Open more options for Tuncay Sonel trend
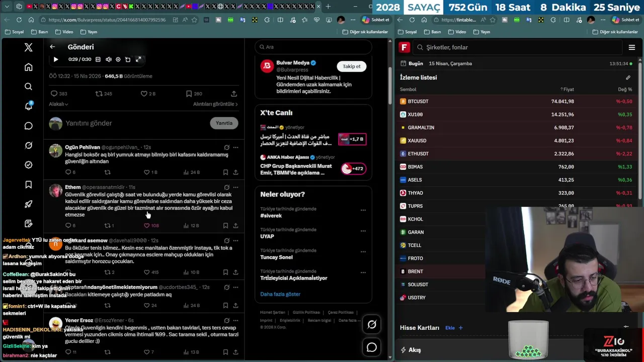 (x=363, y=252)
